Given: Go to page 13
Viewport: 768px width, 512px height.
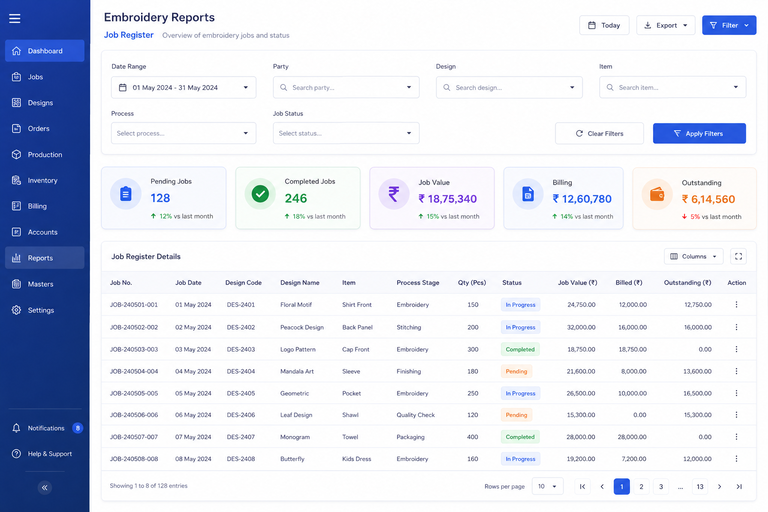Looking at the screenshot, I should [700, 487].
